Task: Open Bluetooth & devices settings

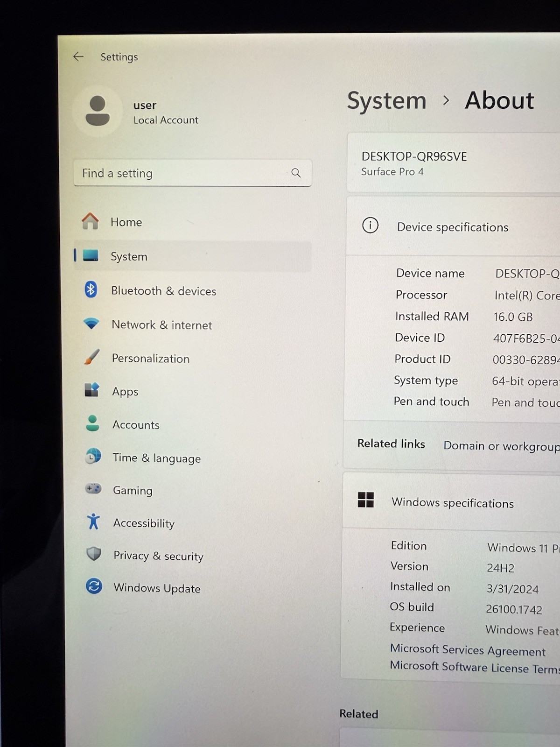Action: click(x=192, y=290)
